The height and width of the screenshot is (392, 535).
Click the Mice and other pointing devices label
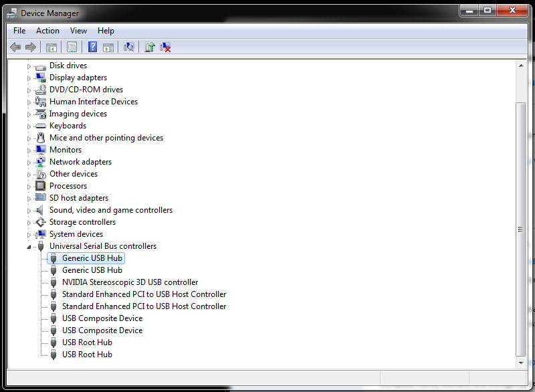coord(106,138)
